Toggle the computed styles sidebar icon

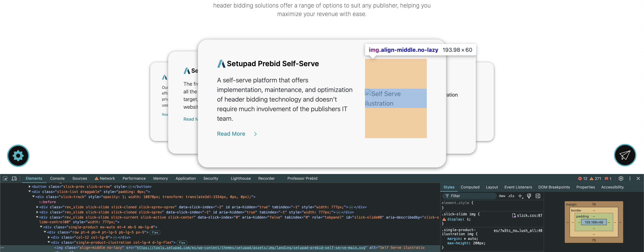(538, 196)
